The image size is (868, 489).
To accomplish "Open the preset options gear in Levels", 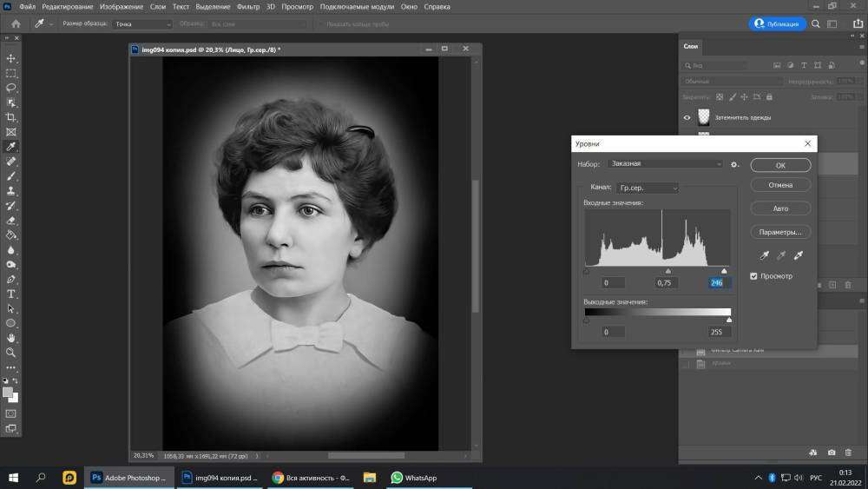I will [734, 164].
